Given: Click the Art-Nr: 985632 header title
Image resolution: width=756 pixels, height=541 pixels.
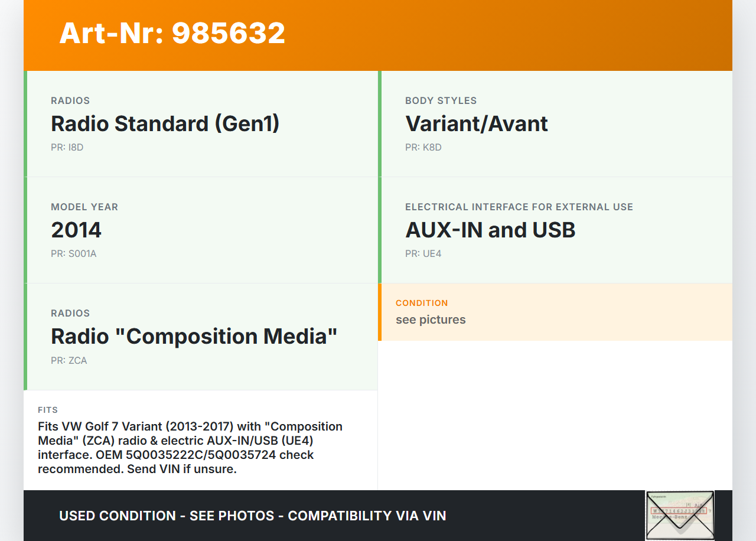Looking at the screenshot, I should point(172,33).
